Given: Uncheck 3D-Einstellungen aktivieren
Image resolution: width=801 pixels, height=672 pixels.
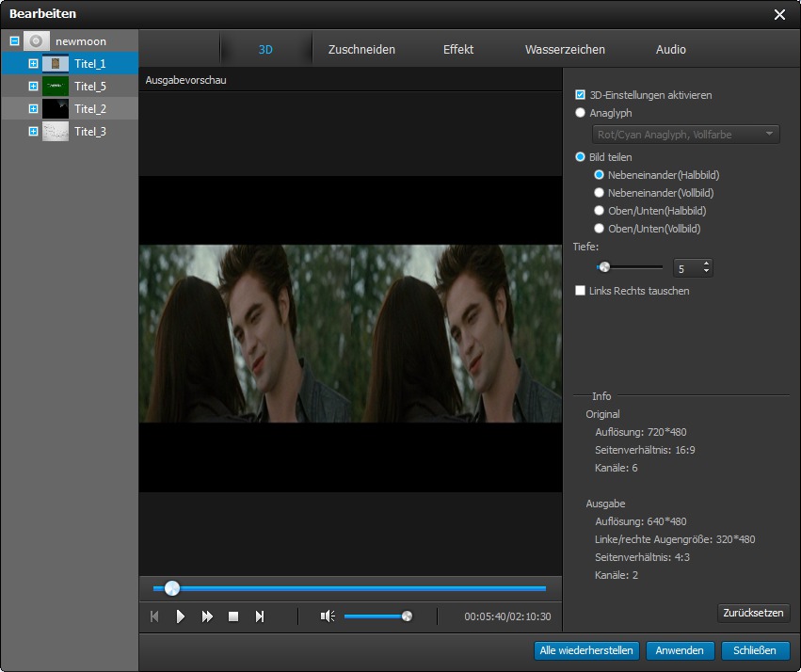Looking at the screenshot, I should point(580,94).
